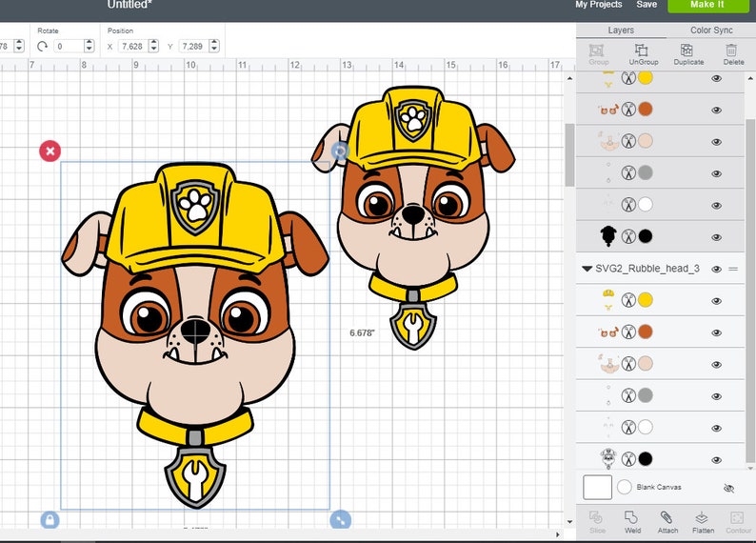756x543 pixels.
Task: Click cut linetype icon on SVG2_Rubble_head_3 white layer
Action: point(628,428)
